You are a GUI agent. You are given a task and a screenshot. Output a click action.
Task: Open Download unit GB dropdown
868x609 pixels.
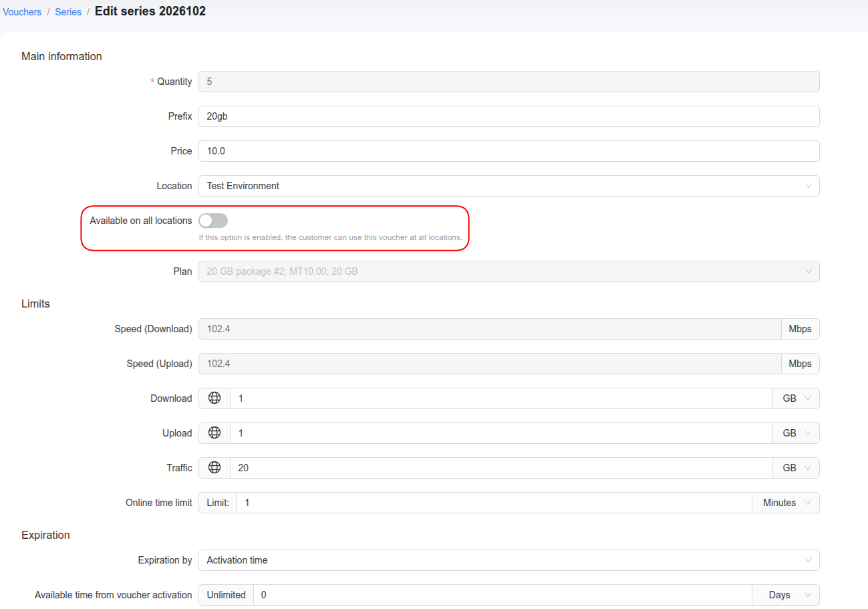(x=796, y=398)
